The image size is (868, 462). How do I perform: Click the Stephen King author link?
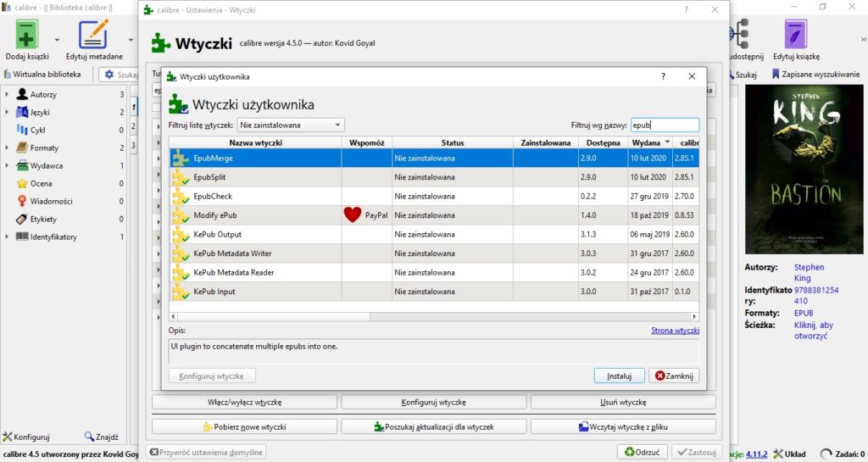(809, 273)
